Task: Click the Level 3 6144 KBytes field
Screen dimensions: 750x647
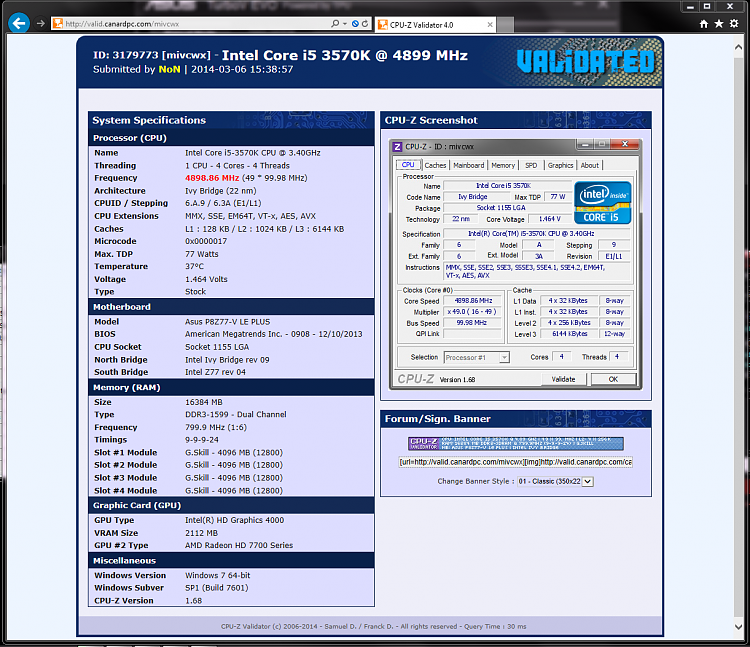Action: coord(569,334)
